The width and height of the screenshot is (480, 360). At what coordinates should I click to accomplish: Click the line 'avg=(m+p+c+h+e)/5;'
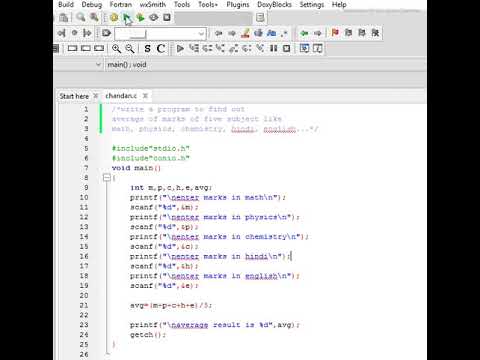[x=171, y=305]
